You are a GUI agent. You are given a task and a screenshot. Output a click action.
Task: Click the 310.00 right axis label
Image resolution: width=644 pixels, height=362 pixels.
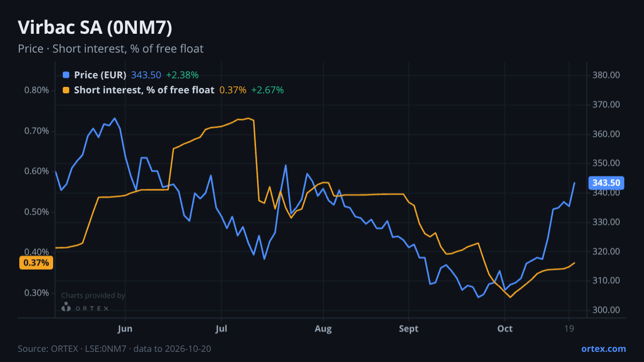coord(606,280)
